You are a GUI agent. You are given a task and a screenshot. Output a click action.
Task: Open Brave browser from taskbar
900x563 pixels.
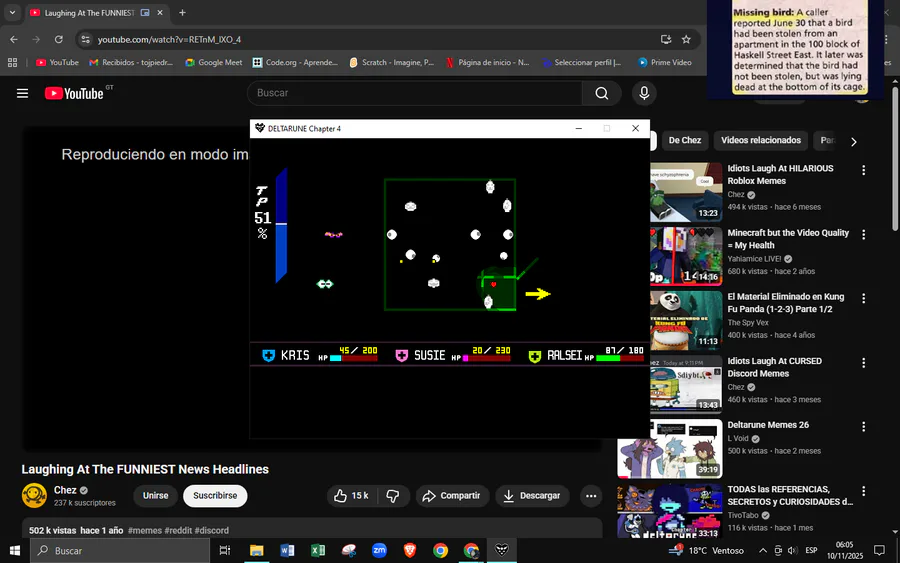pyautogui.click(x=410, y=551)
